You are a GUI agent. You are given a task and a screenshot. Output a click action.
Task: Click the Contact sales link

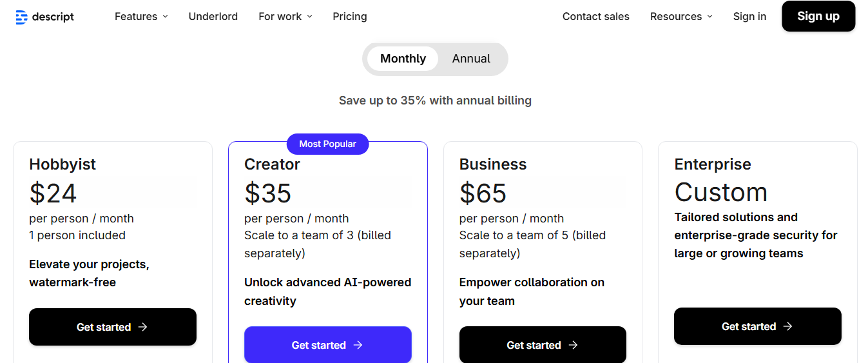coord(595,16)
